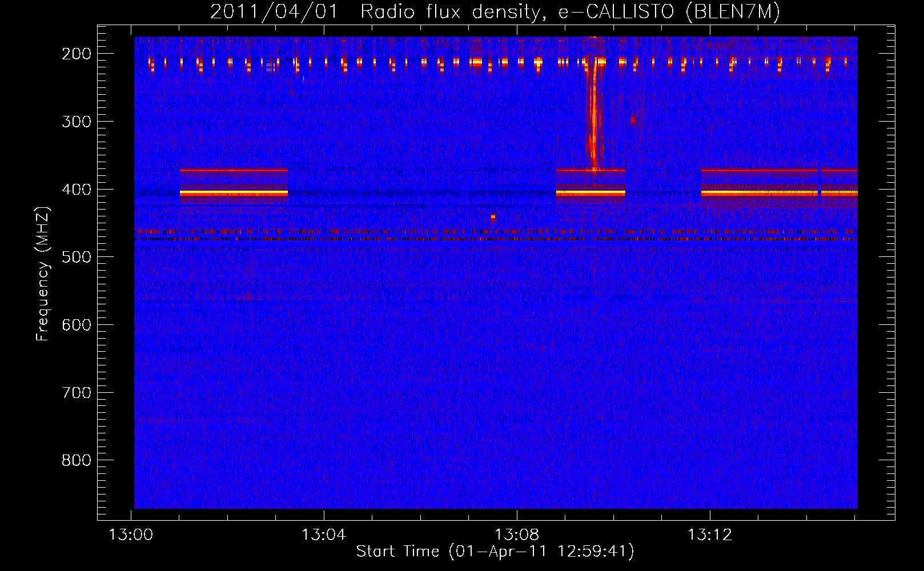Click the 300 frequency tick label
Screen dimensions: 924x571
(x=77, y=122)
